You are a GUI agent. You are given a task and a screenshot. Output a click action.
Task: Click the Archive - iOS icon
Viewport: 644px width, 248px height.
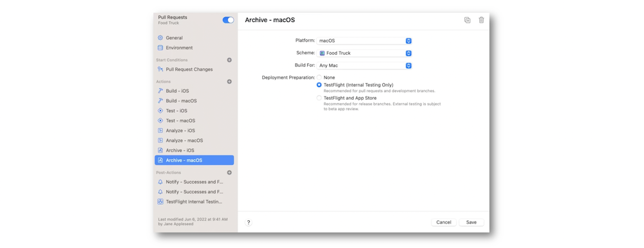click(x=160, y=150)
